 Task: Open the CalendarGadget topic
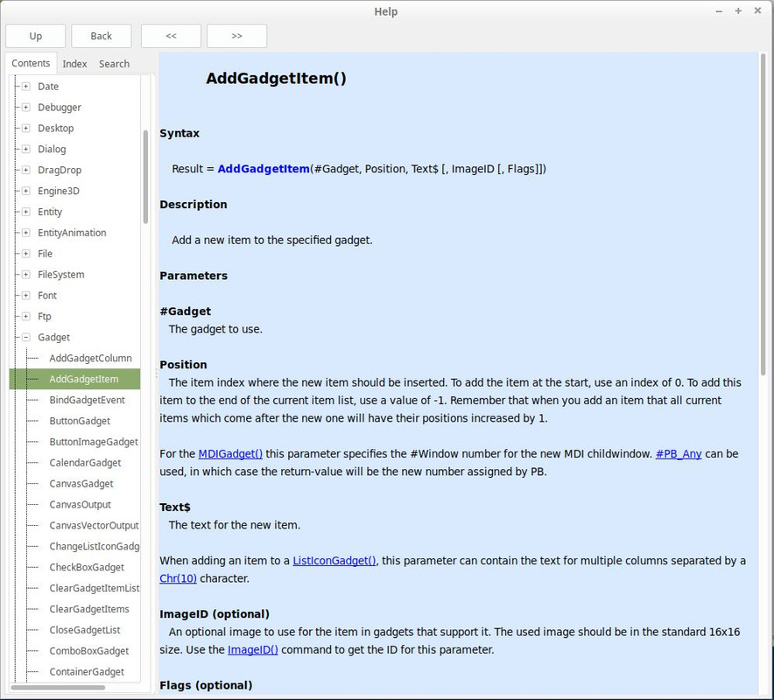86,463
